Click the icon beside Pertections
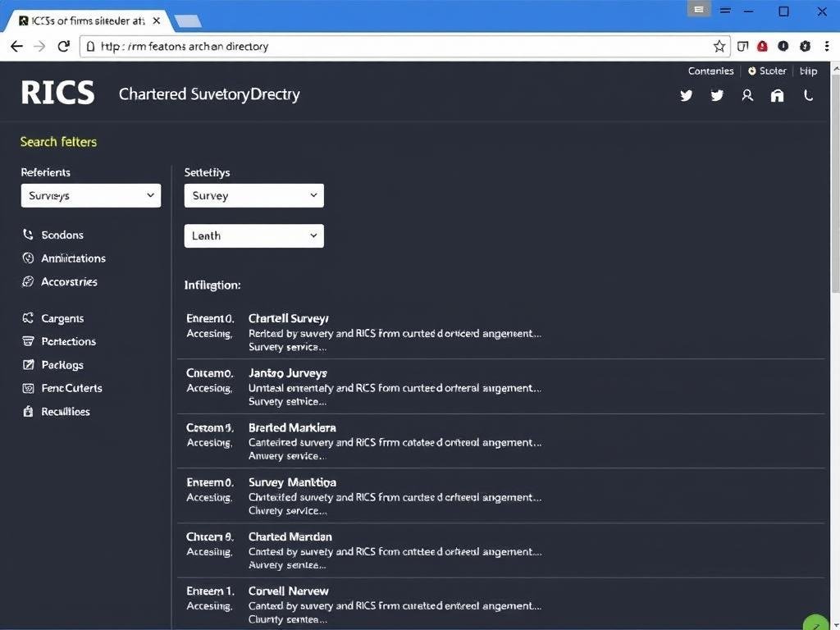Viewport: 840px width, 630px height. pyautogui.click(x=28, y=341)
